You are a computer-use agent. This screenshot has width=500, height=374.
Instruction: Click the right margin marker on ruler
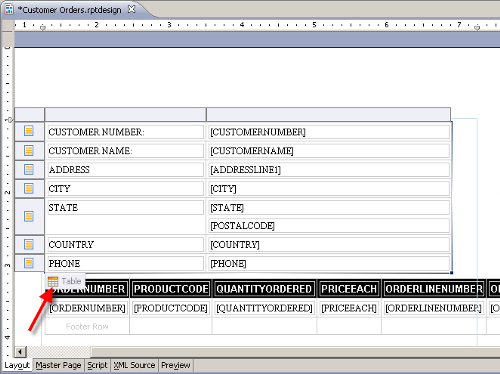(477, 28)
